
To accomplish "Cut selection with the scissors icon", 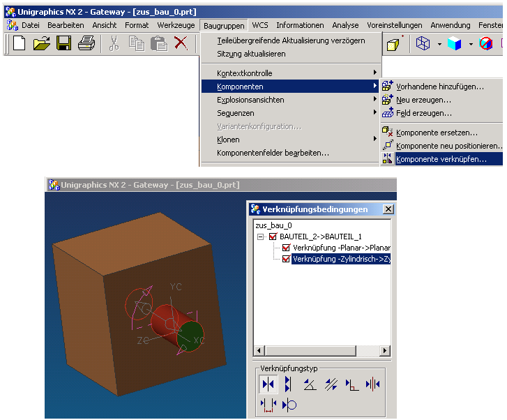I will [114, 43].
